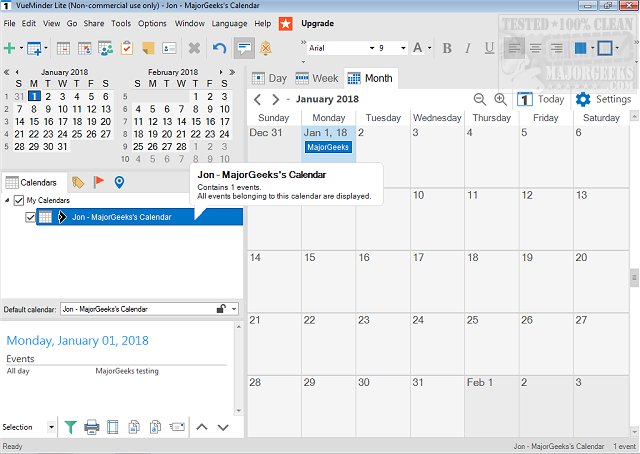Open the Default calendar dropdown
This screenshot has height=454, width=640.
tap(234, 309)
